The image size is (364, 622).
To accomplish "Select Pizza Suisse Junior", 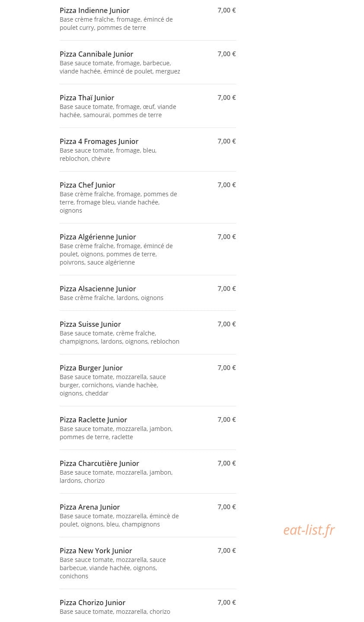I will point(90,324).
